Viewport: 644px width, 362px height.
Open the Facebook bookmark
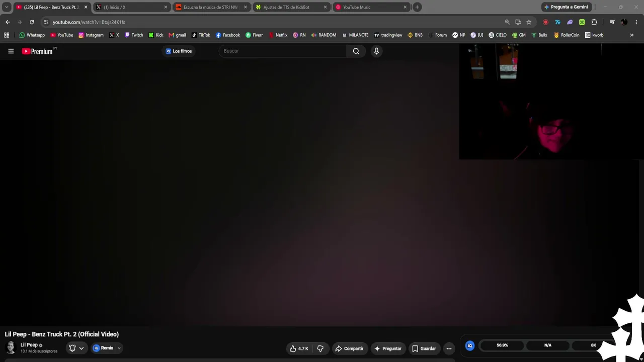tap(228, 35)
